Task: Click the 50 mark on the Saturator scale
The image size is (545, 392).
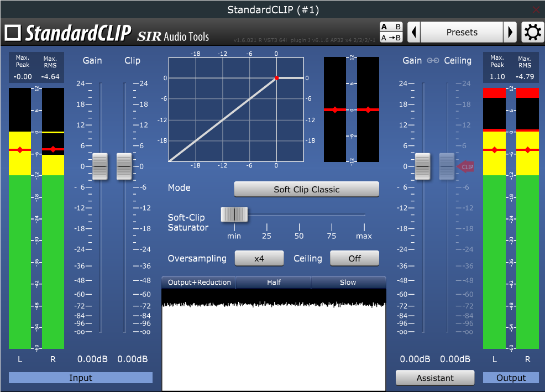Action: (x=299, y=236)
